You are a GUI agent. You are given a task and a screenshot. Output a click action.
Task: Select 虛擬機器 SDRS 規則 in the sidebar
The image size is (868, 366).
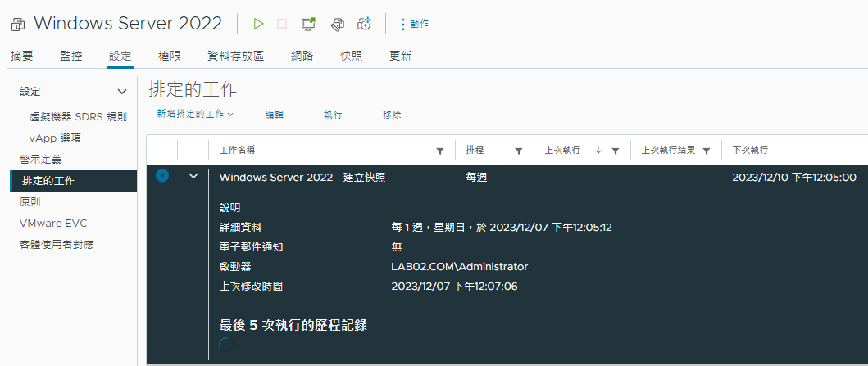click(x=78, y=117)
